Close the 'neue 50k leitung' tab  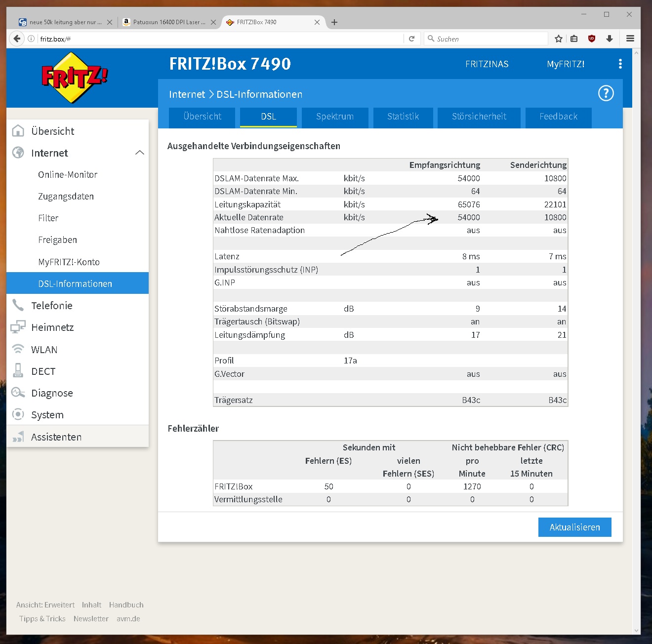[110, 22]
